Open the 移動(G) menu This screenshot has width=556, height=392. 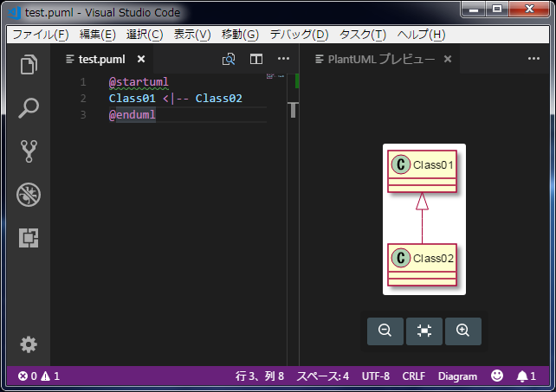(x=240, y=35)
